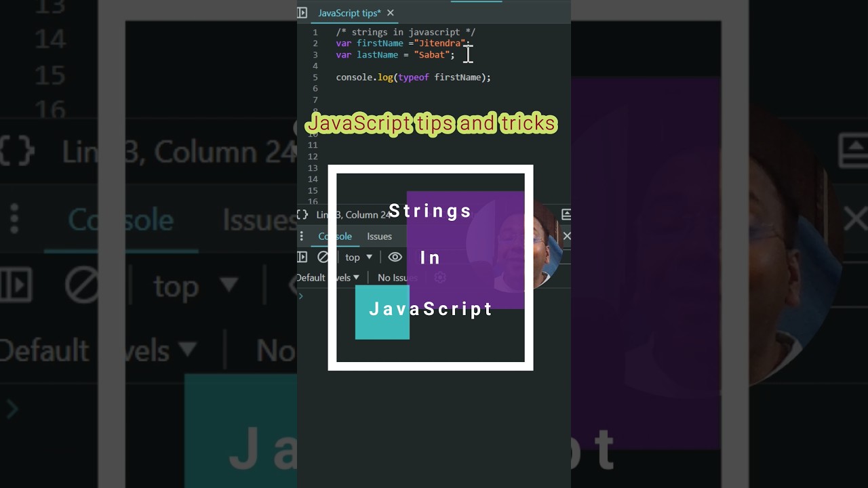Click the pretty print braces icon
The image size is (868, 488).
pyautogui.click(x=302, y=214)
